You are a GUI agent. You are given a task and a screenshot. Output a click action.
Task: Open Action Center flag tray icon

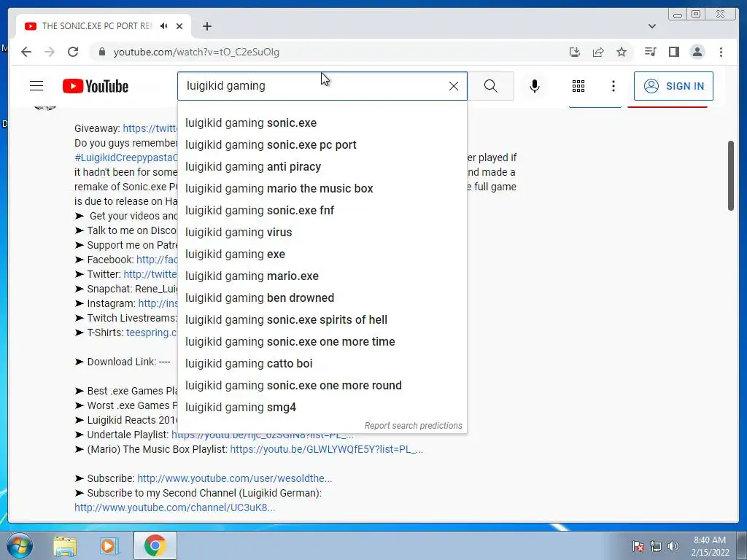pyautogui.click(x=638, y=547)
